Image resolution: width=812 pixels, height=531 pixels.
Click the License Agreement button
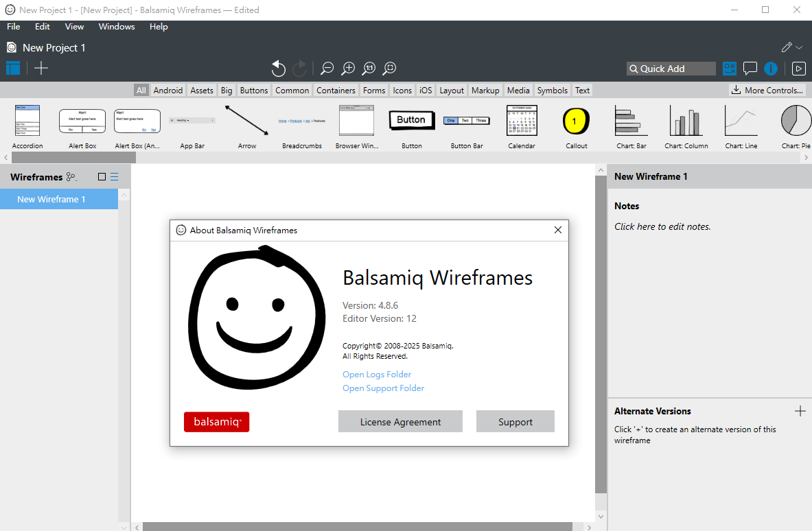click(x=400, y=422)
